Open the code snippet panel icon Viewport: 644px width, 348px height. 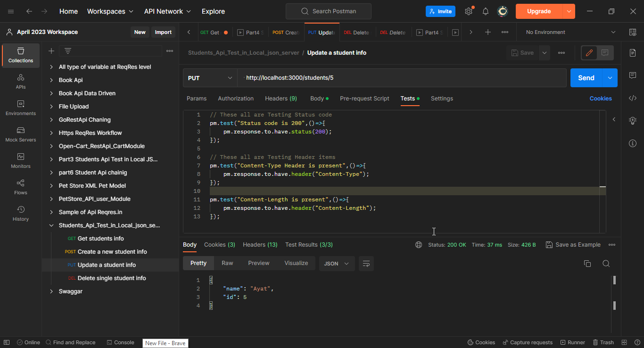tap(632, 98)
